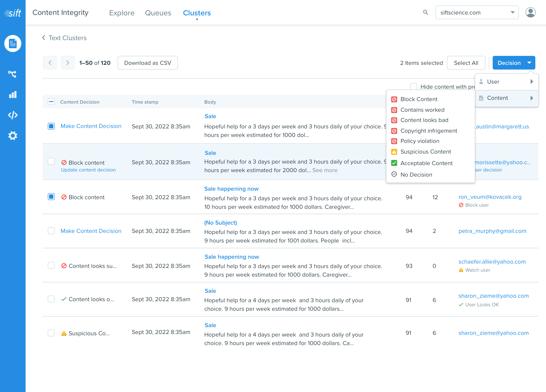Click the green Acceptable Content check icon

click(394, 163)
